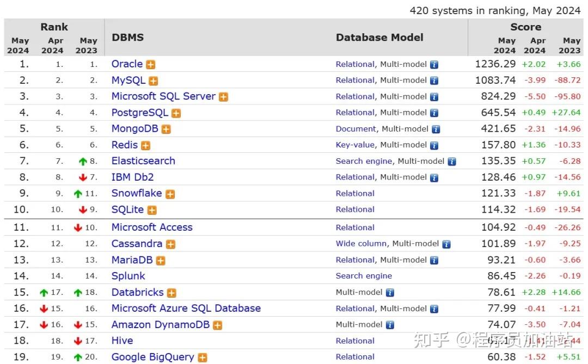Image resolution: width=588 pixels, height=364 pixels.
Task: Click the plus icon after Amazon DynamoDB
Action: pos(217,325)
